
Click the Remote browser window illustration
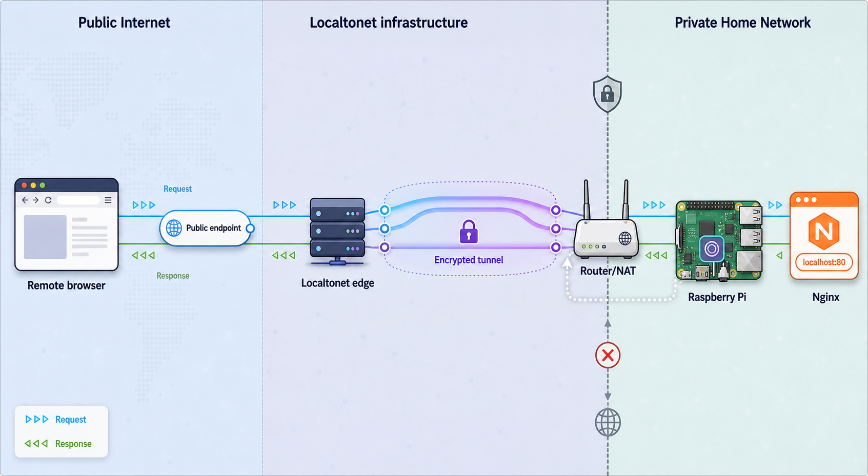67,224
